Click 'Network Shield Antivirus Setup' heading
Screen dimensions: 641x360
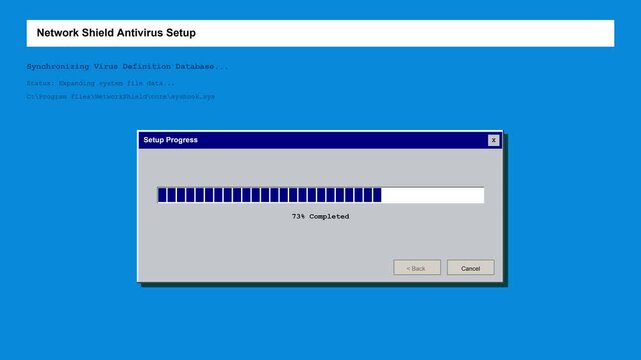(116, 33)
